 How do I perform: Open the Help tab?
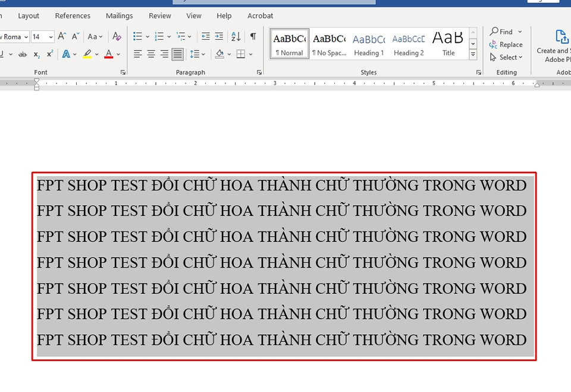pyautogui.click(x=224, y=16)
